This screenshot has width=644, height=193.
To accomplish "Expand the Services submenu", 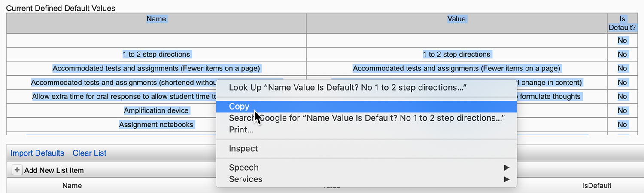I will 246,179.
